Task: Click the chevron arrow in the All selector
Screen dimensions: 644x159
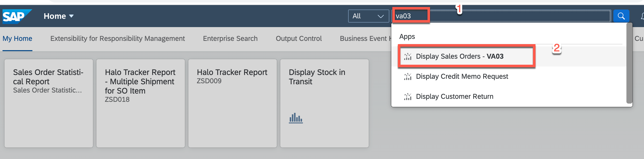Action: pos(381,16)
